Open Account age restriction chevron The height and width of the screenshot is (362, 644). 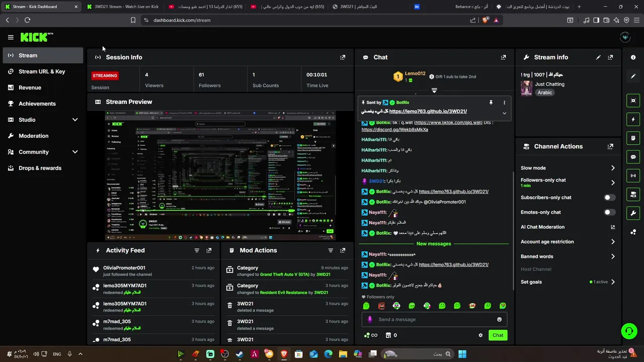[x=613, y=242]
